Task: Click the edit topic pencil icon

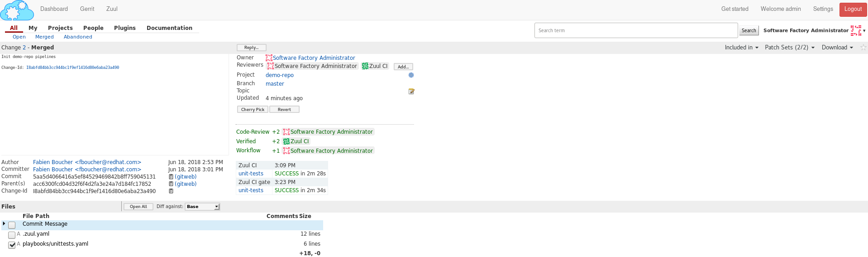Action: 411,92
